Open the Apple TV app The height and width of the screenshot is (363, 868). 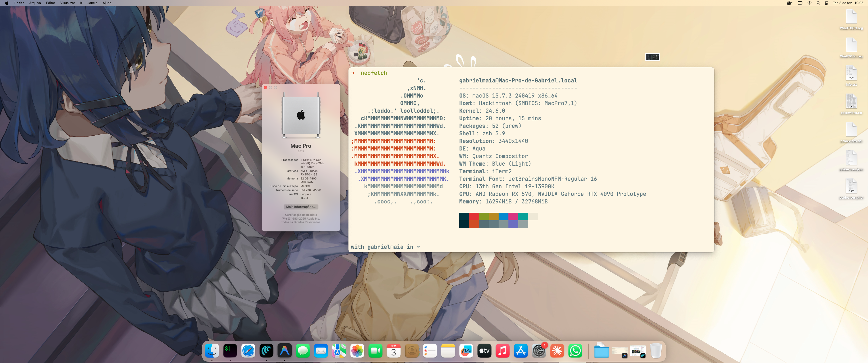pyautogui.click(x=484, y=351)
